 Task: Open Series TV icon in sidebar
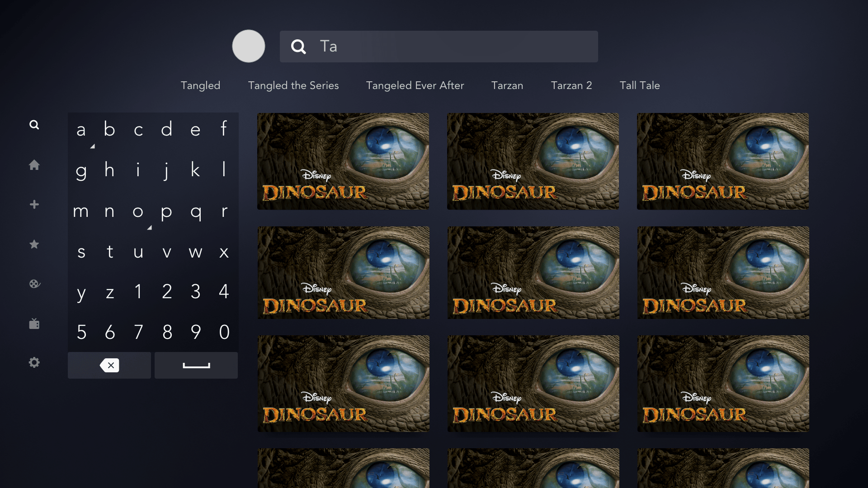[x=34, y=324]
